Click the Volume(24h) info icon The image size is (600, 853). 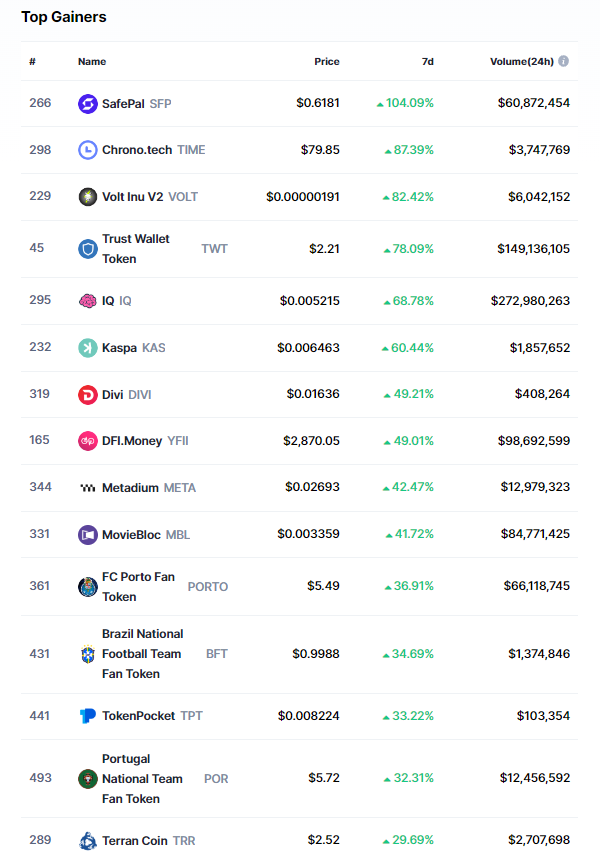(x=564, y=61)
